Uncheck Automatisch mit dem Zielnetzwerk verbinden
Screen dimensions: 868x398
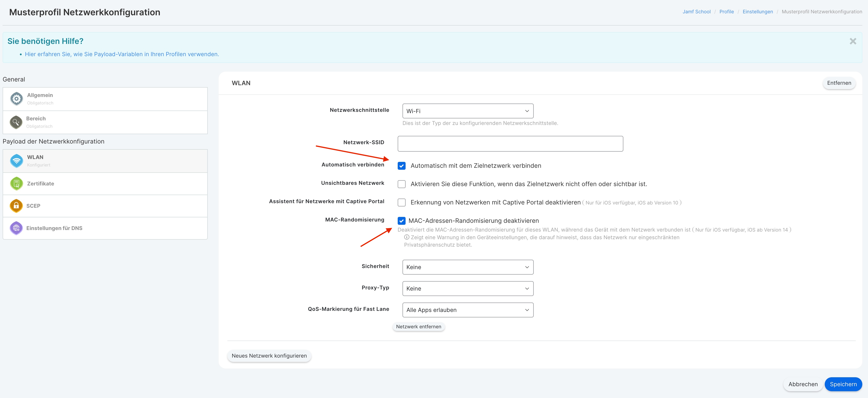401,166
